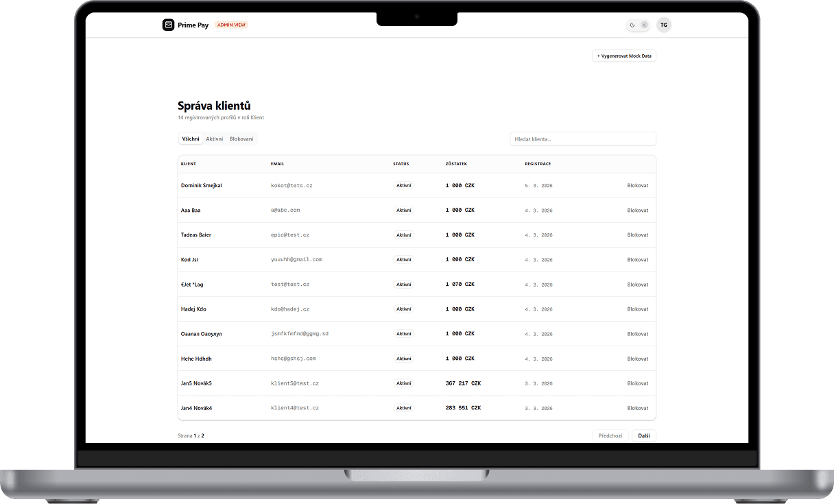Click the Aktivní status badge for Dominik Smejkal
This screenshot has height=504, width=834.
pyautogui.click(x=403, y=185)
